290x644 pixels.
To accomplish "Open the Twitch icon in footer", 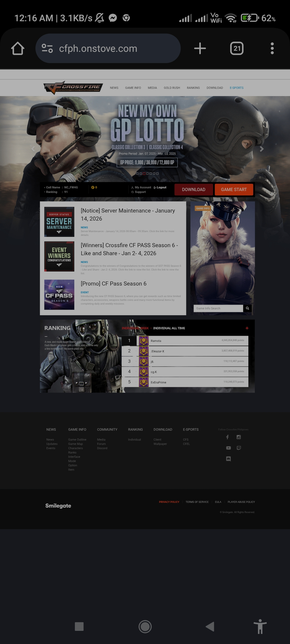I will click(239, 448).
